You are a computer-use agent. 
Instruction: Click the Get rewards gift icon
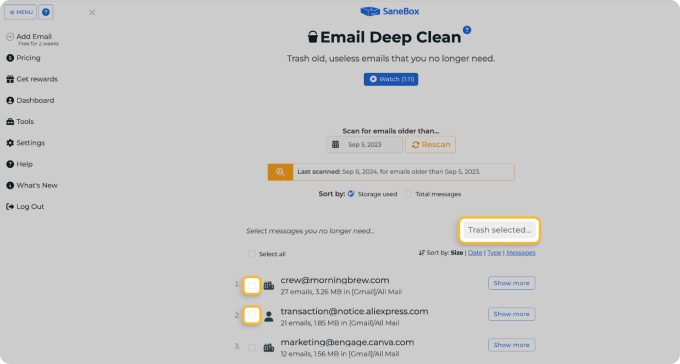[10, 79]
